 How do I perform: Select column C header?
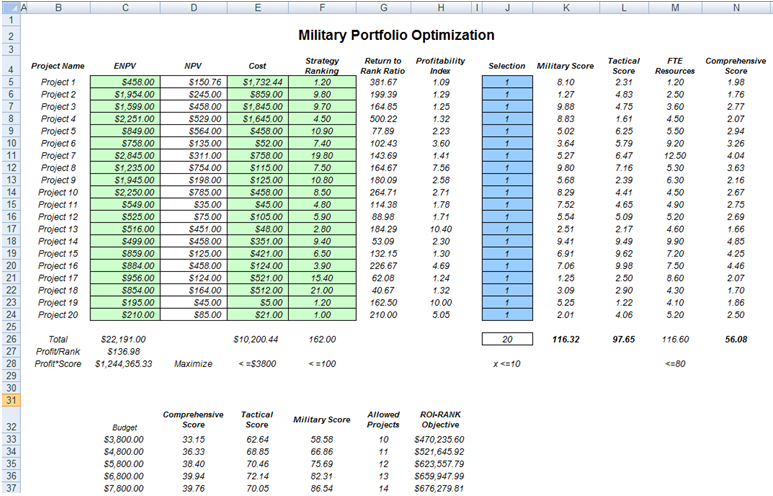125,7
